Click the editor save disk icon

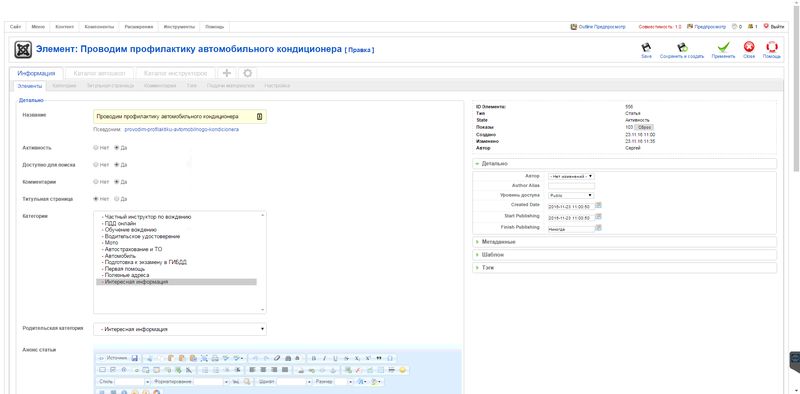tap(135, 358)
